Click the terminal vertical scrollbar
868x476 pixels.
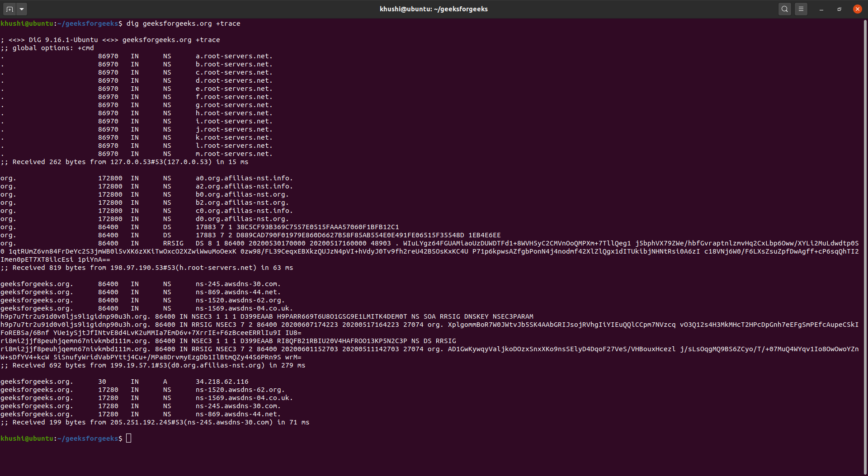click(865, 247)
